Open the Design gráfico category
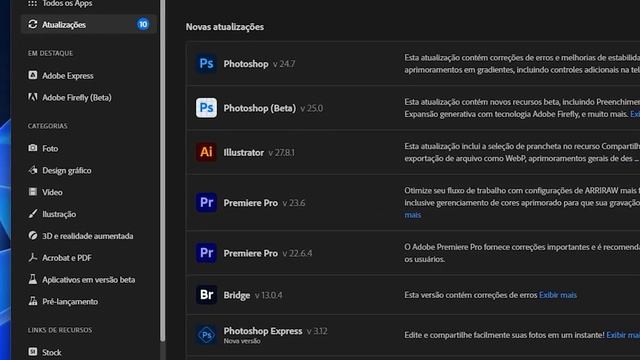Image resolution: width=640 pixels, height=360 pixels. (67, 171)
